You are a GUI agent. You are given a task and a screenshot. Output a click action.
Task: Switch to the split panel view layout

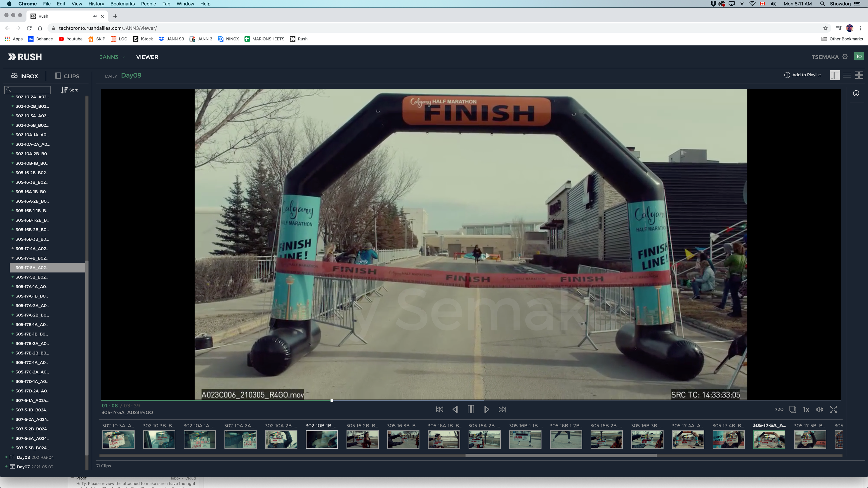tap(835, 75)
